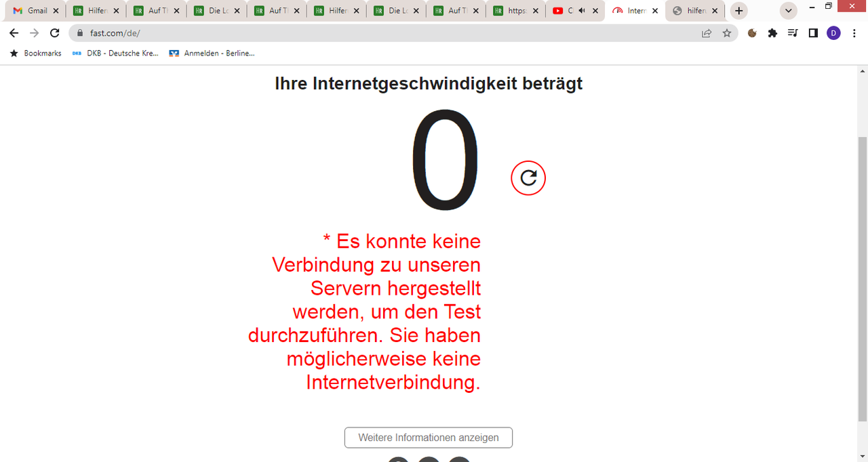Viewport: 868px width, 462px height.
Task: Close the YouTube tab
Action: pyautogui.click(x=595, y=11)
